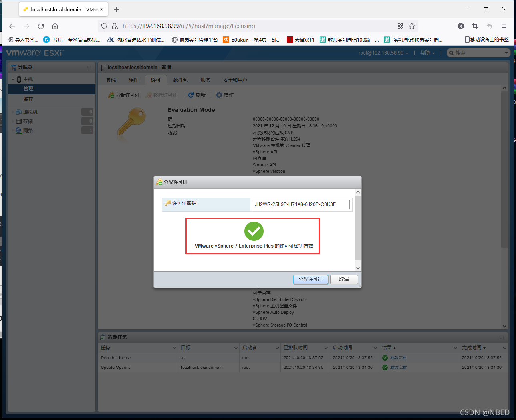Viewport: 516px width, 420px height.
Task: Open 虚拟机 in navigator
Action: point(30,112)
